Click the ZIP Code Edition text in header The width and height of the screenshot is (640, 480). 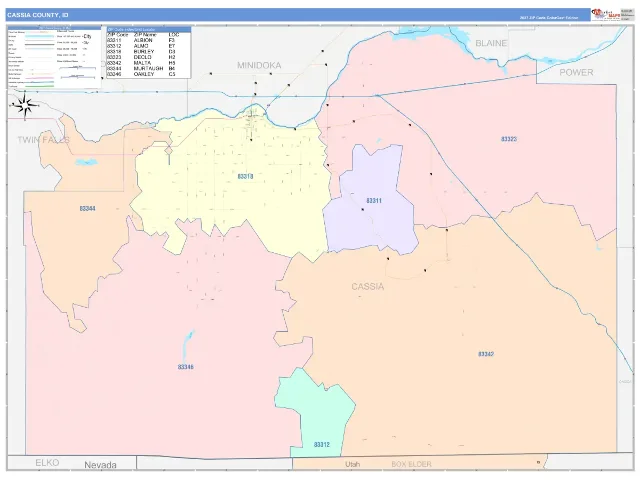549,18
